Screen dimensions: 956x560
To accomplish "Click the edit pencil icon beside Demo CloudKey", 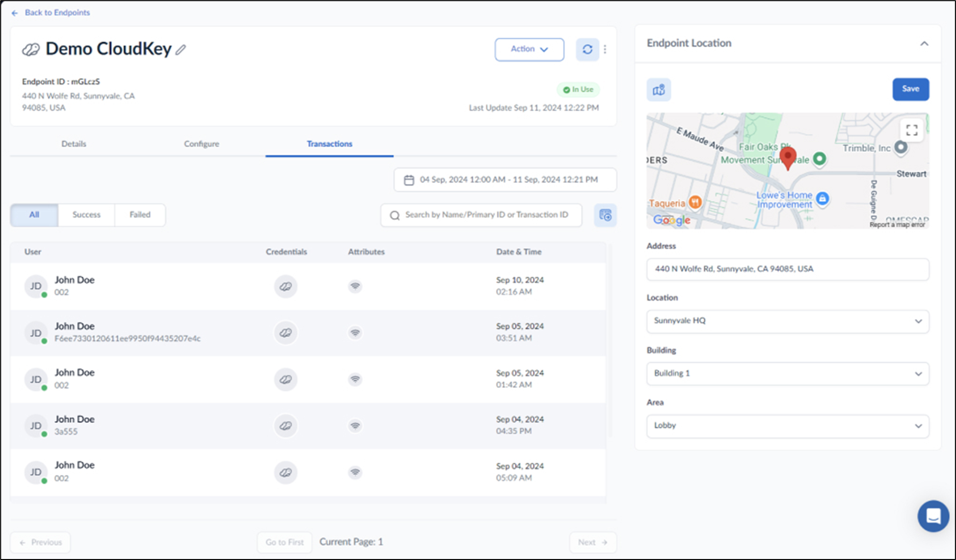I will tap(181, 50).
